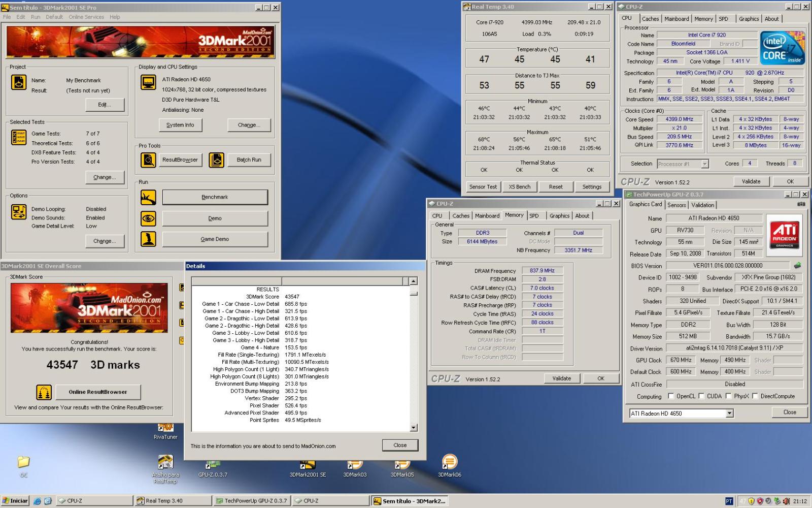Click the Details list scrollbar down arrow
The width and height of the screenshot is (812, 508).
click(414, 428)
